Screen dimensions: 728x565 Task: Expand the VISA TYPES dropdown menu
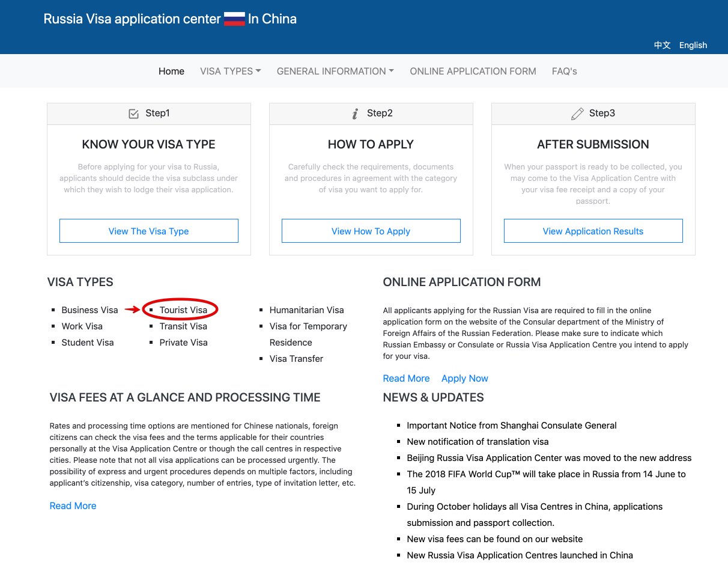pos(231,71)
